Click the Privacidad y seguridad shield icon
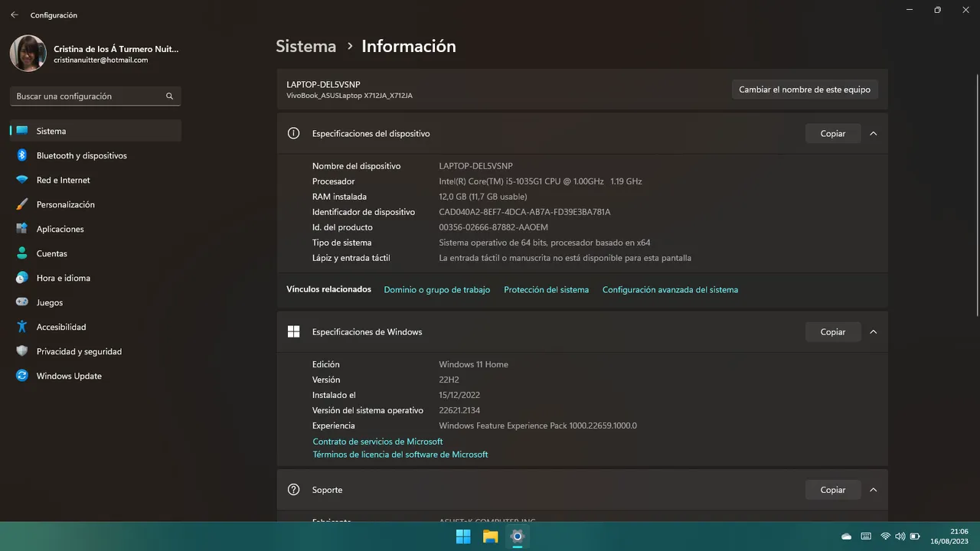Screen dimensions: 980x551 click(x=22, y=351)
